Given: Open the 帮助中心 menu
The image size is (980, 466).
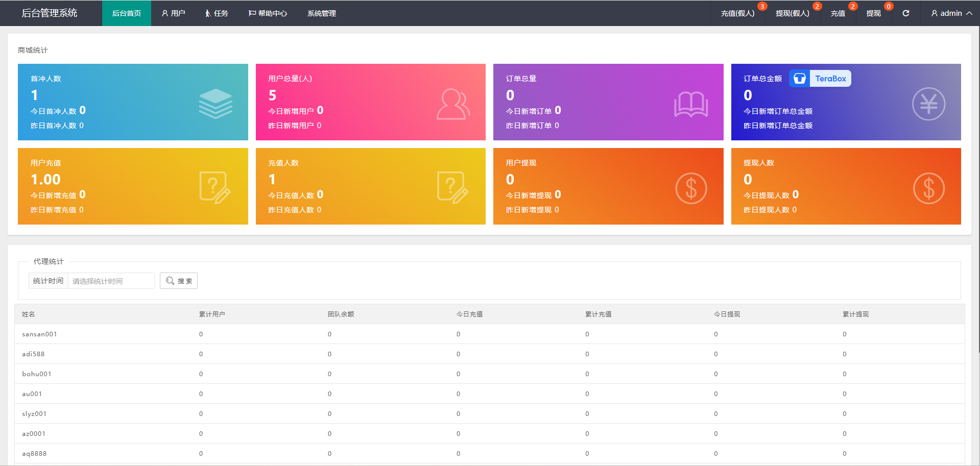Looking at the screenshot, I should click(268, 13).
